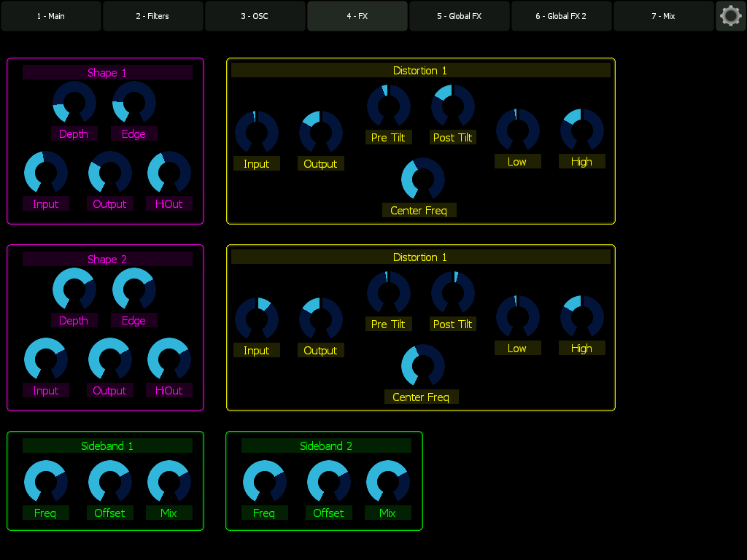Adjust the Shape 2 Depth knob
Screen dimensions: 747x560
(74, 289)
